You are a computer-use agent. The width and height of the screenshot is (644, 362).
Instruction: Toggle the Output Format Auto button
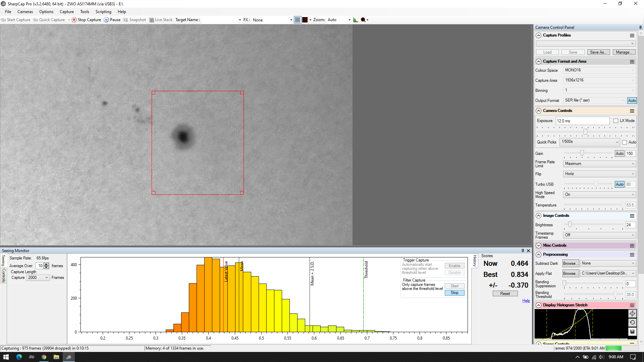(632, 101)
